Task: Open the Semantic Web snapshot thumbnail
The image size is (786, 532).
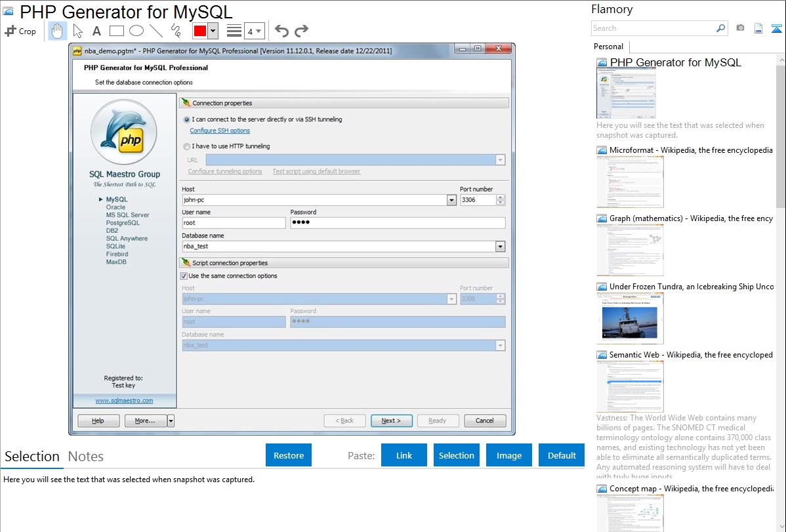Action: coord(630,386)
